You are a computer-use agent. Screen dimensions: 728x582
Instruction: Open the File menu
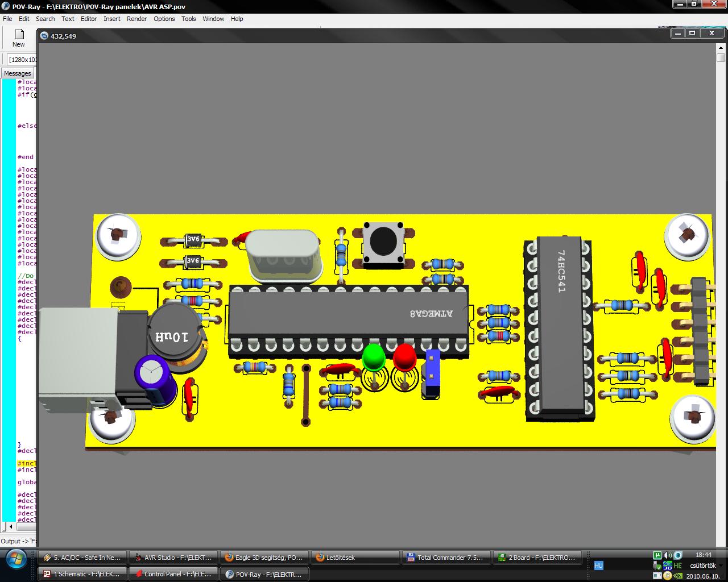coord(7,19)
